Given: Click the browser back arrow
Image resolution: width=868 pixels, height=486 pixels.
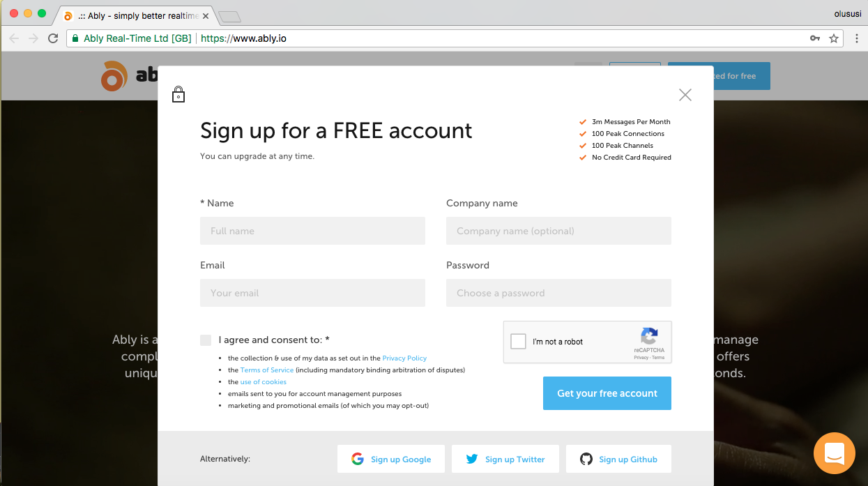Looking at the screenshot, I should point(14,38).
